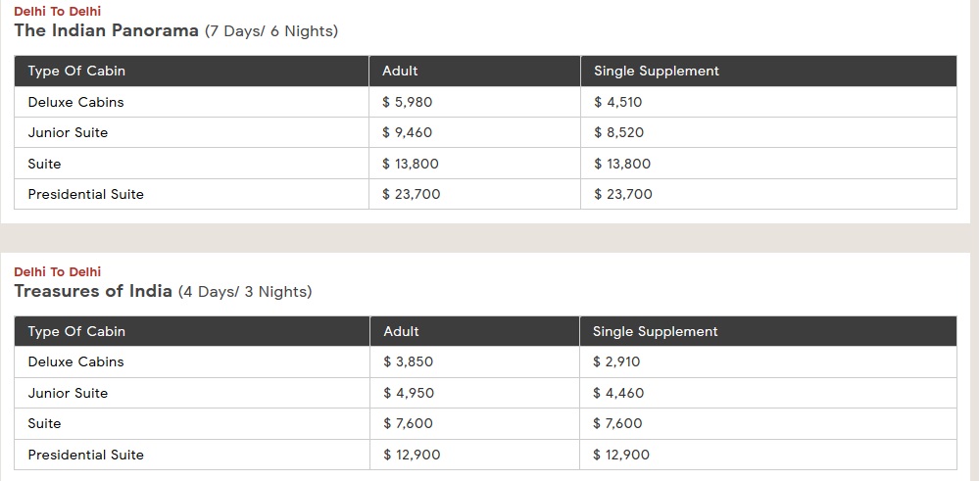Viewport: 980px width, 481px height.
Task: Click the $ 2,910 single supplement price
Action: point(616,361)
